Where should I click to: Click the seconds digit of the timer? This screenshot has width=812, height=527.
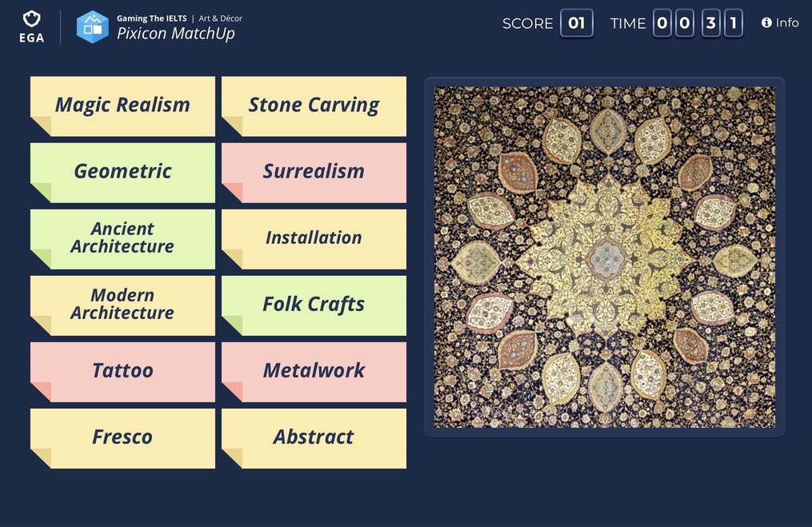point(734,23)
